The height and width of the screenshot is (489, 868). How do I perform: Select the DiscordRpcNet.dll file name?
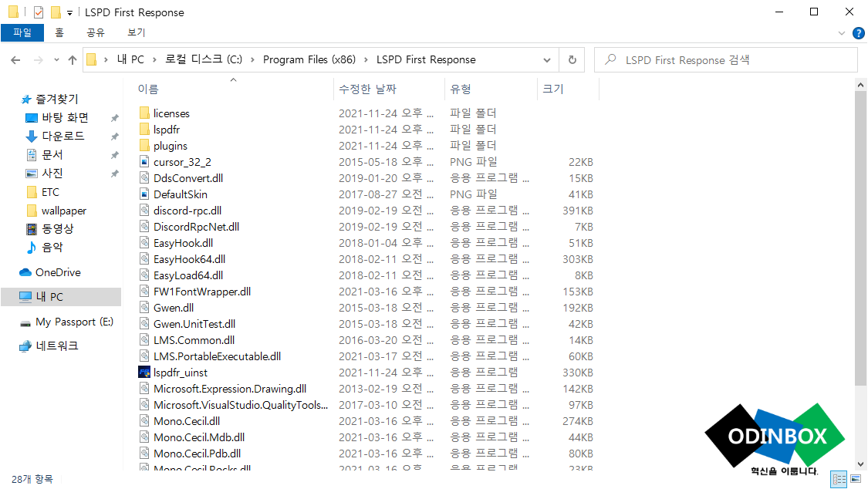[197, 227]
